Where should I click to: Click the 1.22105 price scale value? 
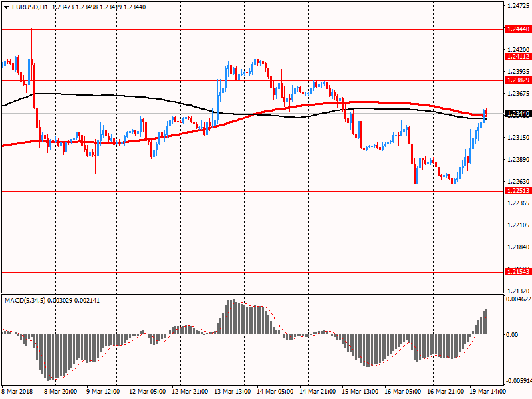click(x=519, y=225)
